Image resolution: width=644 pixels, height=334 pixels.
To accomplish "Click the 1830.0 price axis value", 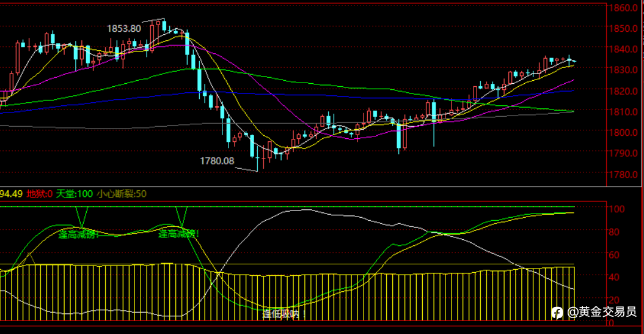I will click(x=624, y=70).
